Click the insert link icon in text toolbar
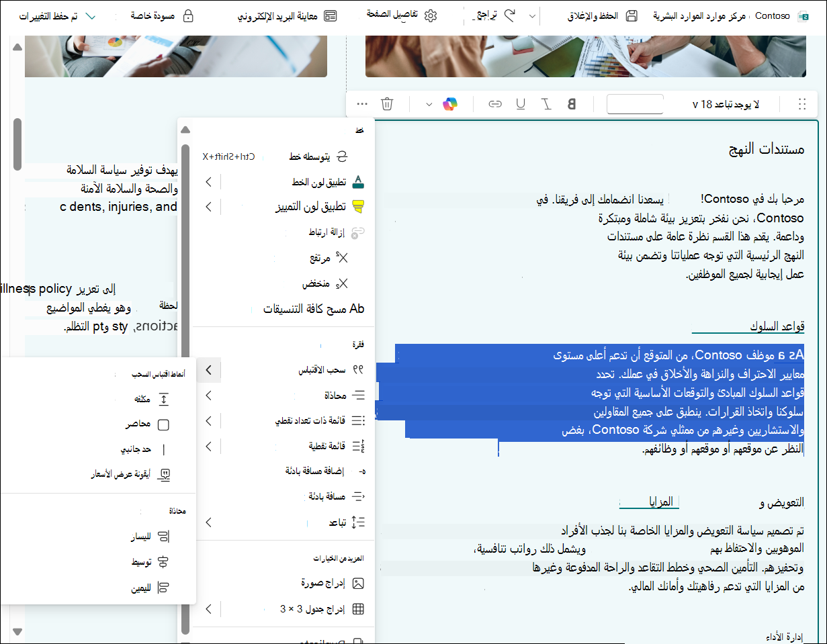 [495, 104]
